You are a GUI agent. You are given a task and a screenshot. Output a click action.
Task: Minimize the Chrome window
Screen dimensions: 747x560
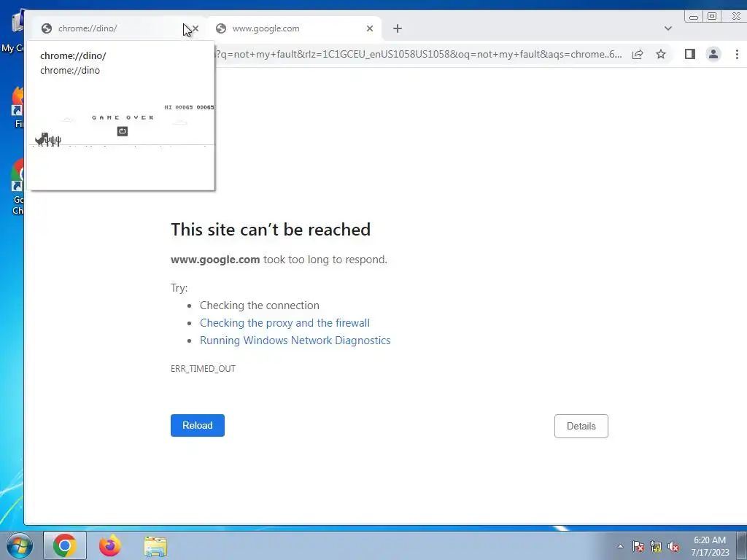click(694, 17)
